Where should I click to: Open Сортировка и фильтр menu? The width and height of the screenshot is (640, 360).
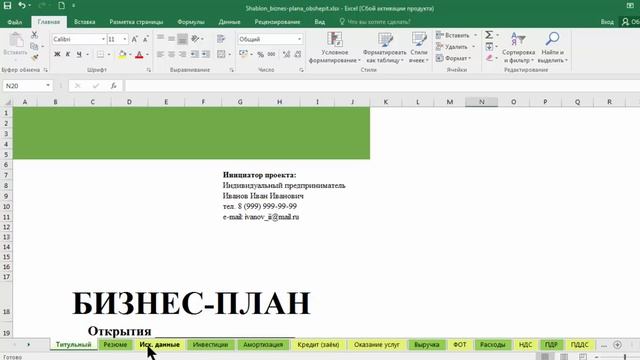click(518, 47)
